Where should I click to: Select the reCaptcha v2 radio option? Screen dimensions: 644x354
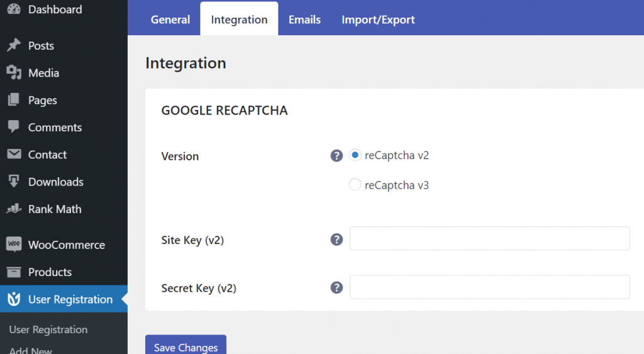click(355, 155)
